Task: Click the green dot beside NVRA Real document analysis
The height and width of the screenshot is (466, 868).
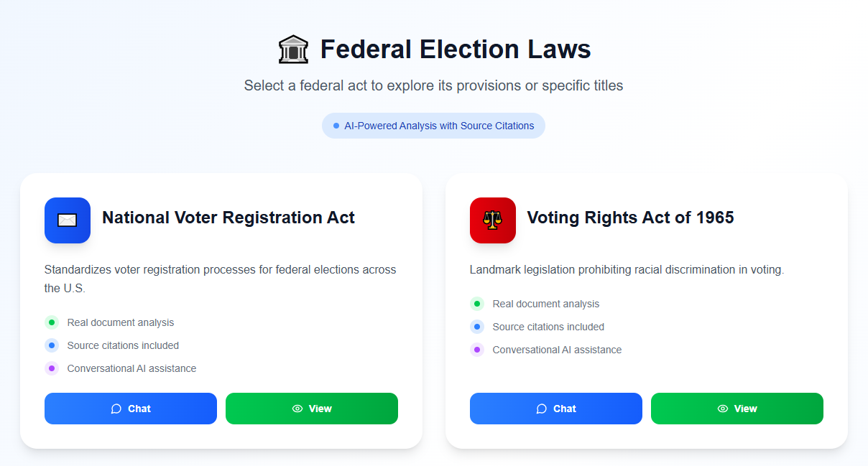Action: tap(52, 322)
